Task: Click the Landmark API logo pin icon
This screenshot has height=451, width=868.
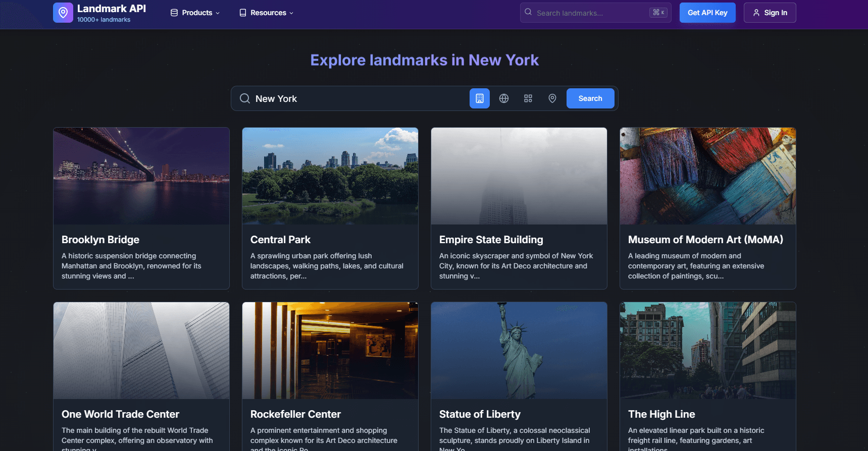Action: click(x=63, y=13)
